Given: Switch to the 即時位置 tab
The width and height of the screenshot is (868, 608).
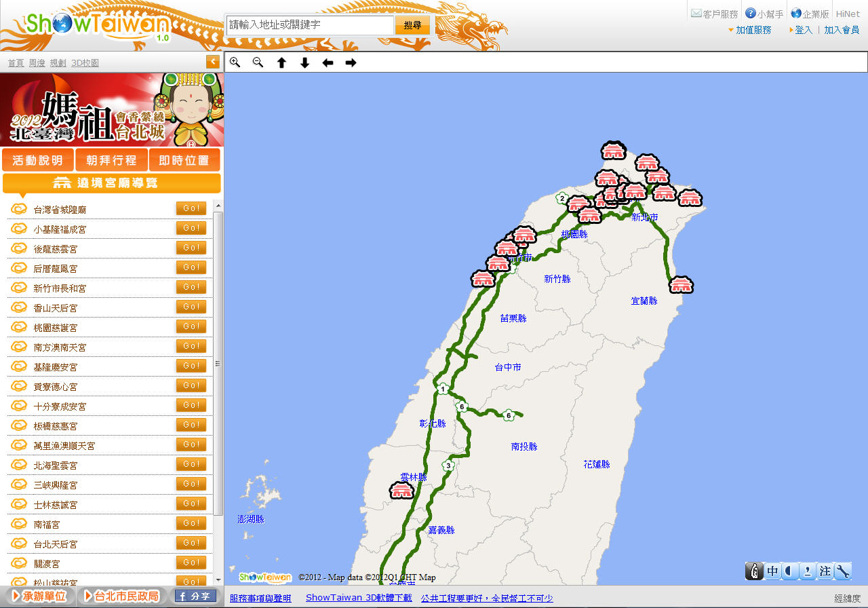Looking at the screenshot, I should click(x=184, y=160).
